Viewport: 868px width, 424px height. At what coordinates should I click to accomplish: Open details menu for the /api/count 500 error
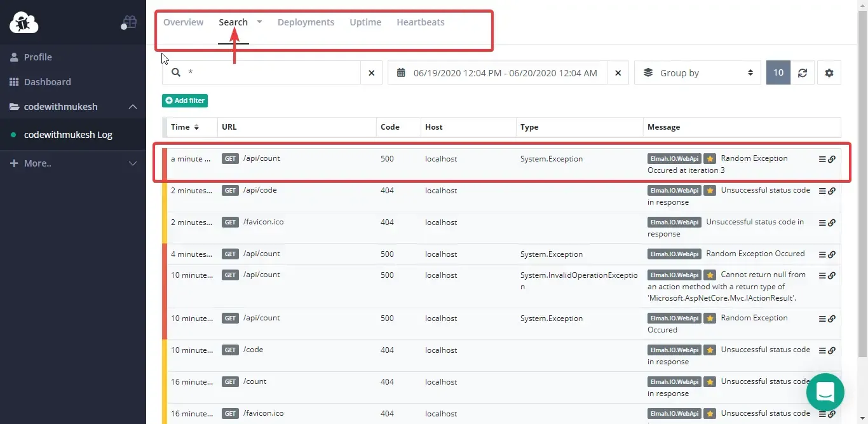tap(822, 159)
